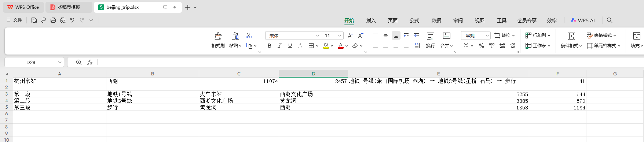Open Conditional Formatting (条件格式)
644x142 pixels.
571,40
